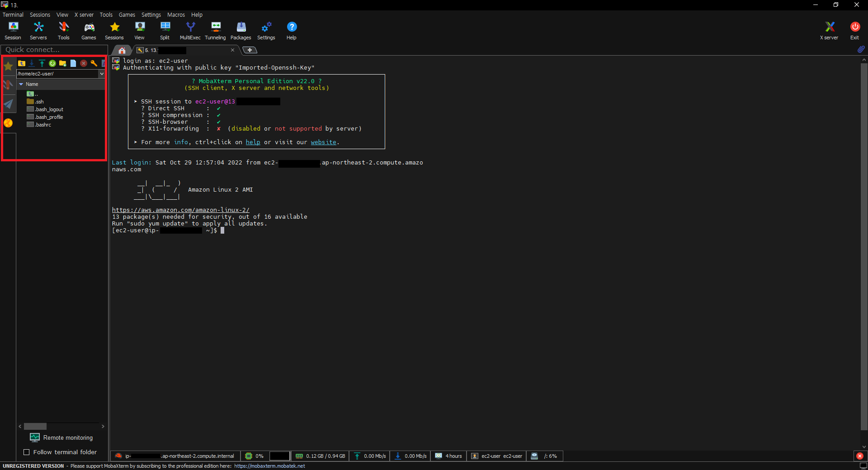The height and width of the screenshot is (470, 868).
Task: Open the Macros paper-plane side tab
Action: click(8, 104)
